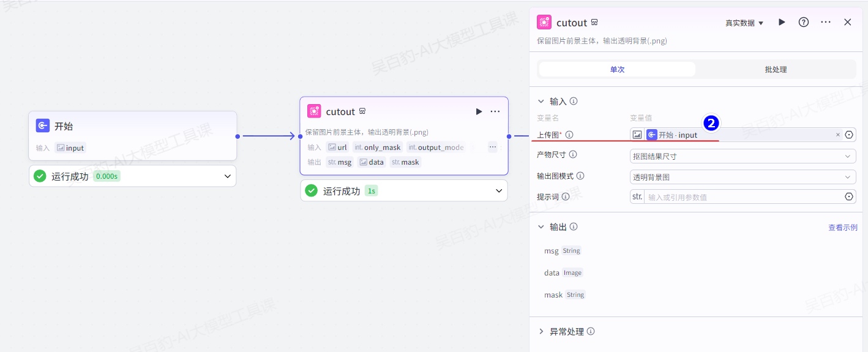
Task: Click mask output tag on cutout node
Action: click(405, 162)
